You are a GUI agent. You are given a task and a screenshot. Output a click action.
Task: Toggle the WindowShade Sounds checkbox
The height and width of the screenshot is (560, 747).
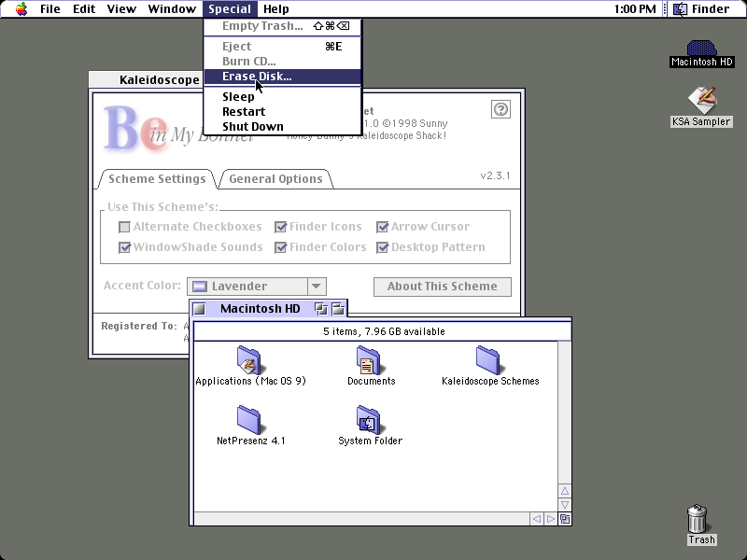[124, 247]
